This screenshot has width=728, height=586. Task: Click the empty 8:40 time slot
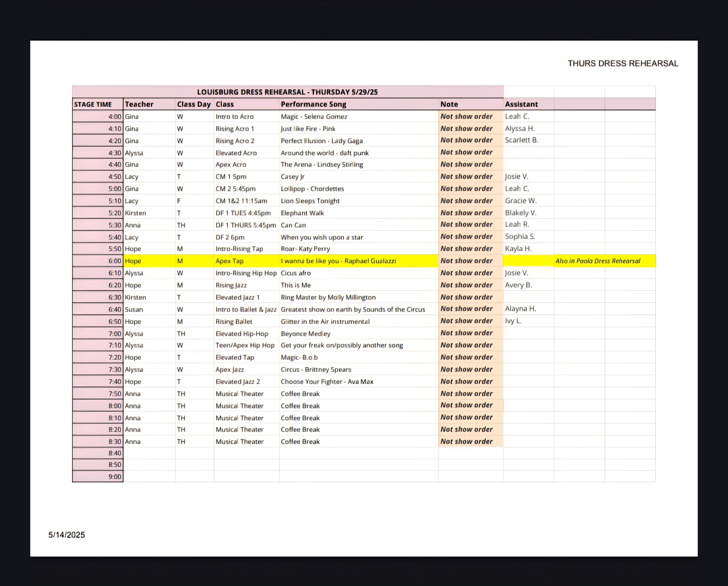coord(98,453)
